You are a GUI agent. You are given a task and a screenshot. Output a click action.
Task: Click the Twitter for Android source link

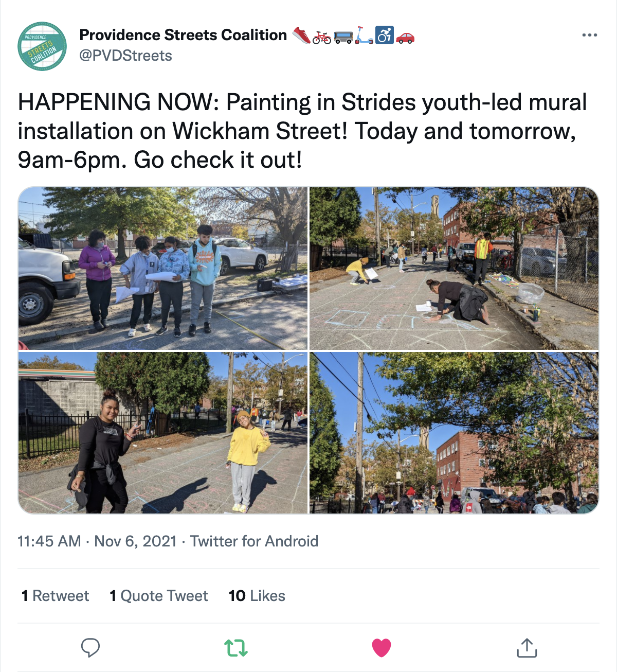click(254, 541)
